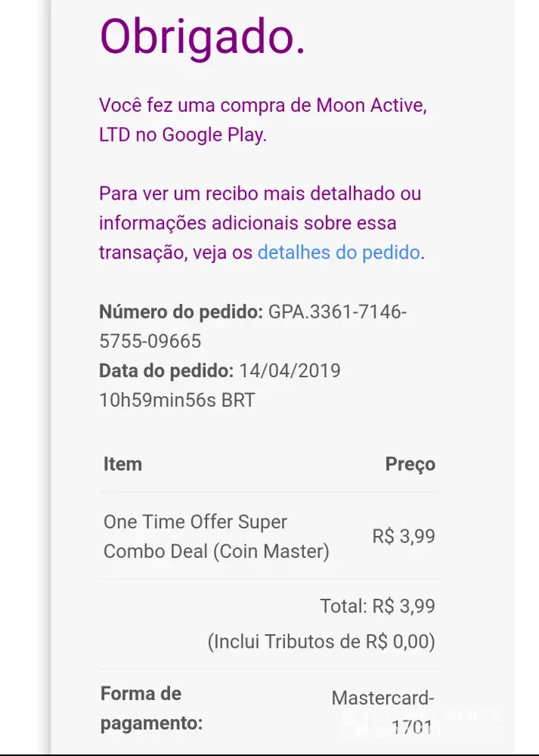Click the item price R$ 3,99
This screenshot has height=756, width=539.
pos(404,537)
